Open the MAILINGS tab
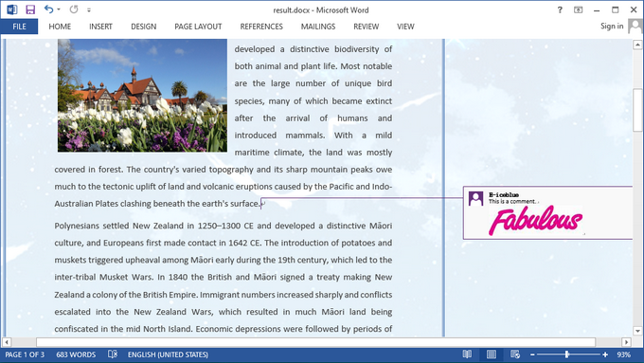This screenshot has height=363, width=644. 318,27
